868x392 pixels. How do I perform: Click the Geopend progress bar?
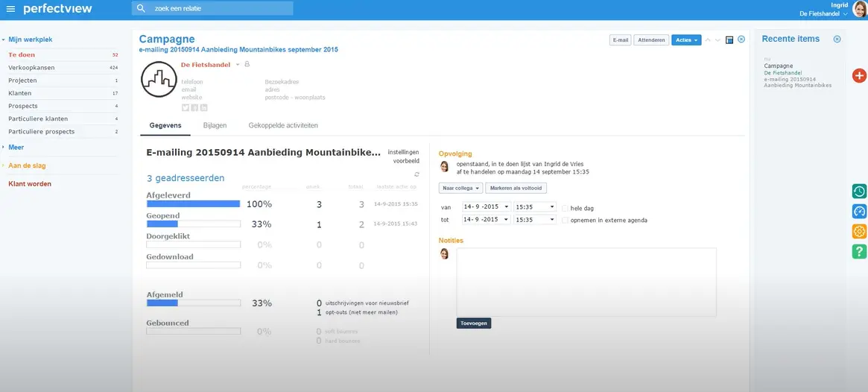193,224
